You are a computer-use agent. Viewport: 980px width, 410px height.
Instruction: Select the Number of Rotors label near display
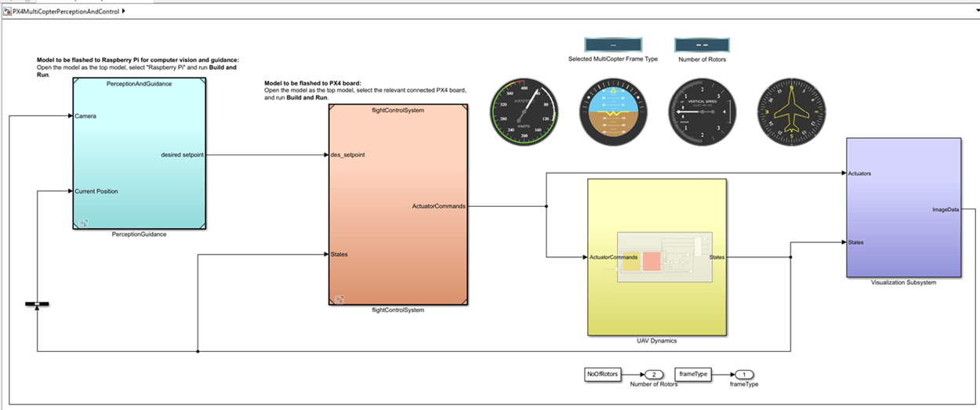(702, 60)
